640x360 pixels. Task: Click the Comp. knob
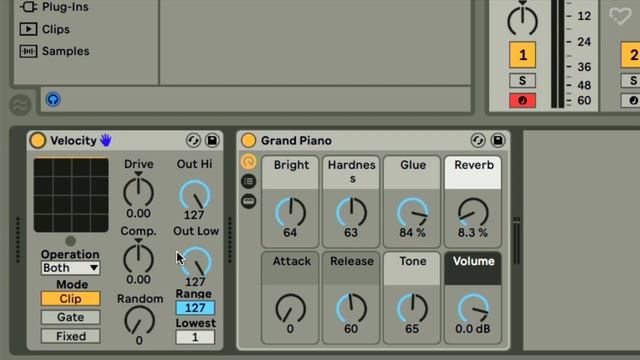click(x=138, y=259)
